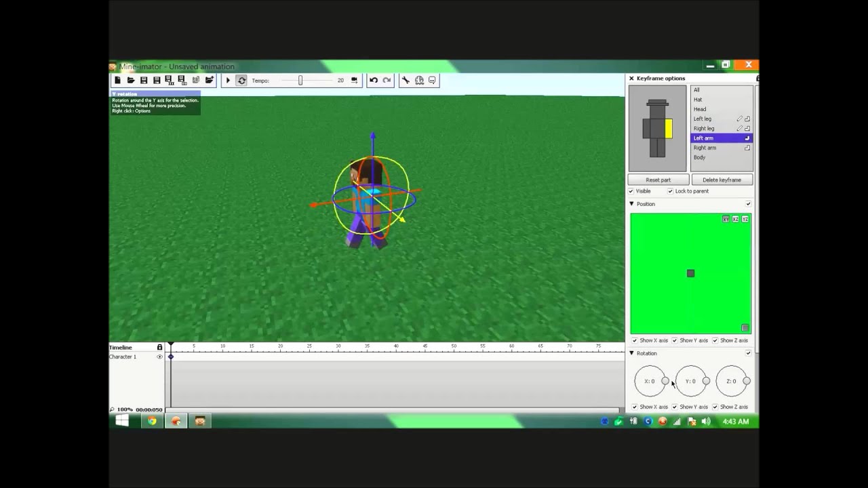
Task: Click the Reset part button
Action: (658, 180)
